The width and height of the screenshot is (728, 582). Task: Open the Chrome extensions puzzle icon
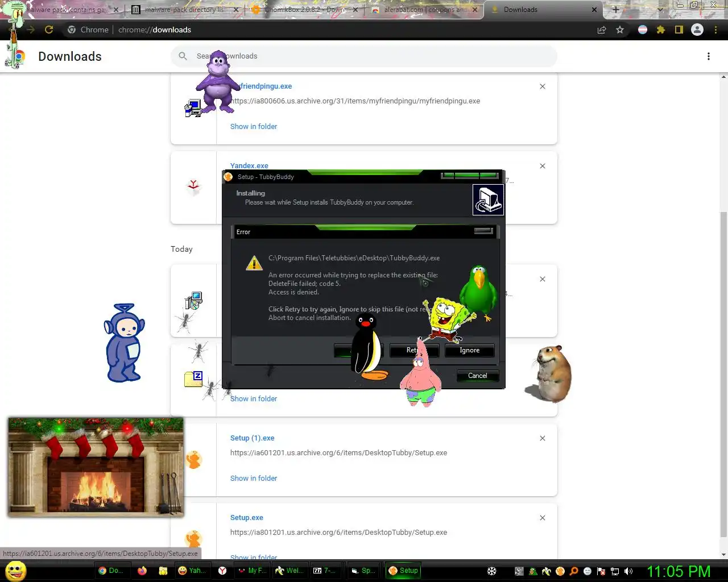pos(661,30)
